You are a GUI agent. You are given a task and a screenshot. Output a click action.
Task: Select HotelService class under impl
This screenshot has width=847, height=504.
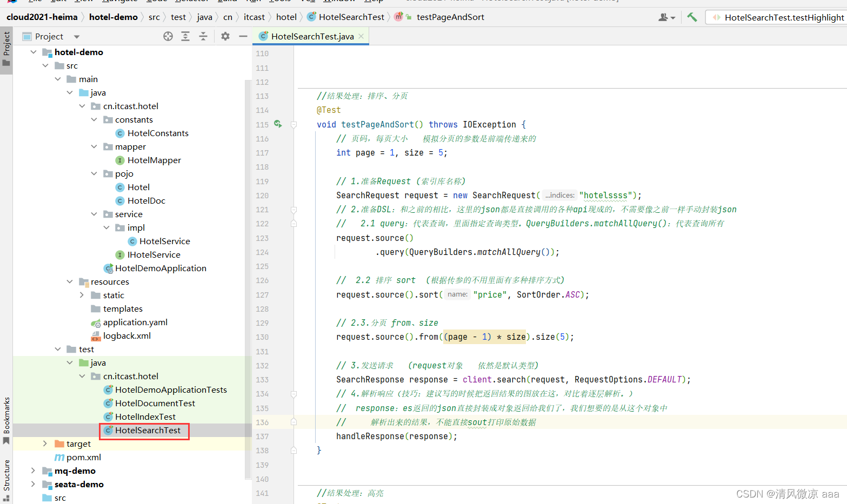click(164, 241)
